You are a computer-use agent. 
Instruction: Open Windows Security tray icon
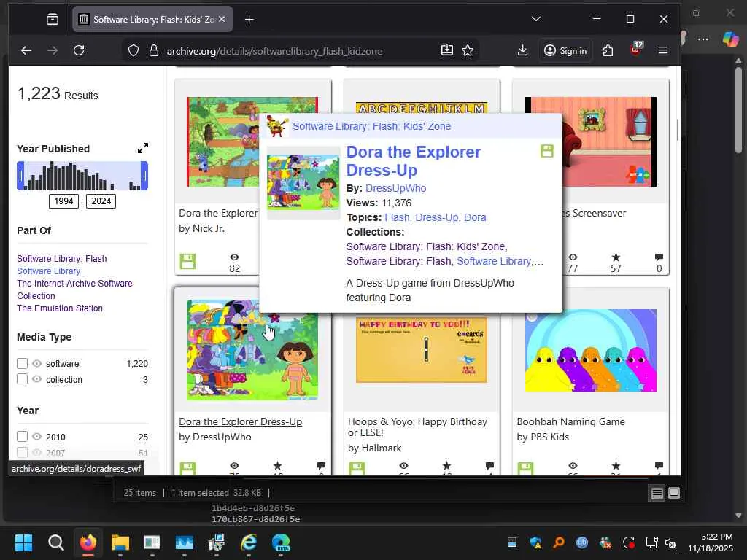coord(535,542)
